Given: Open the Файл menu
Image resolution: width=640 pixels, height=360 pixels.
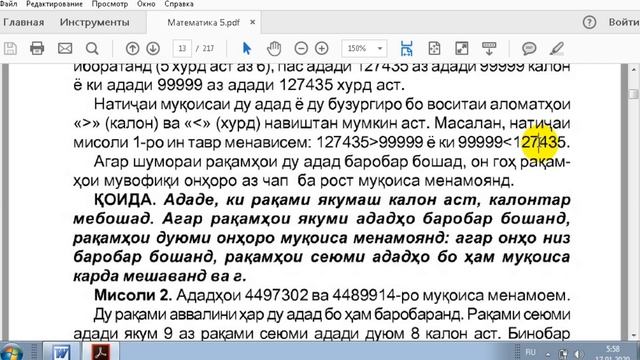Looking at the screenshot, I should pyautogui.click(x=8, y=4).
